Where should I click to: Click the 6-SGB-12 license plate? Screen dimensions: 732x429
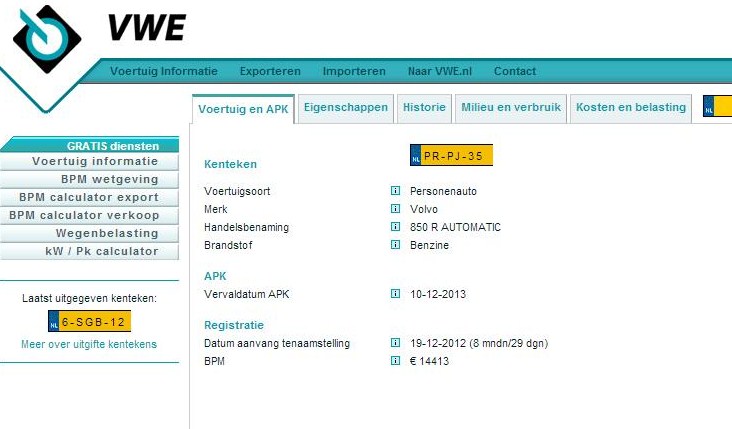90,322
